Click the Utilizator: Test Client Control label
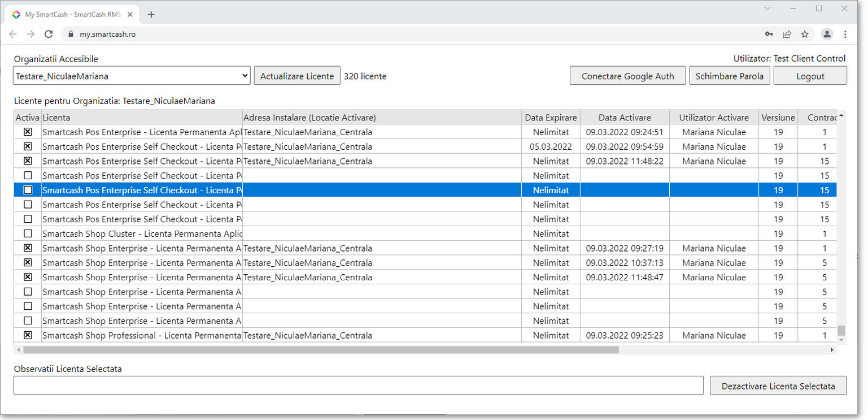This screenshot has width=868, height=420. 790,58
